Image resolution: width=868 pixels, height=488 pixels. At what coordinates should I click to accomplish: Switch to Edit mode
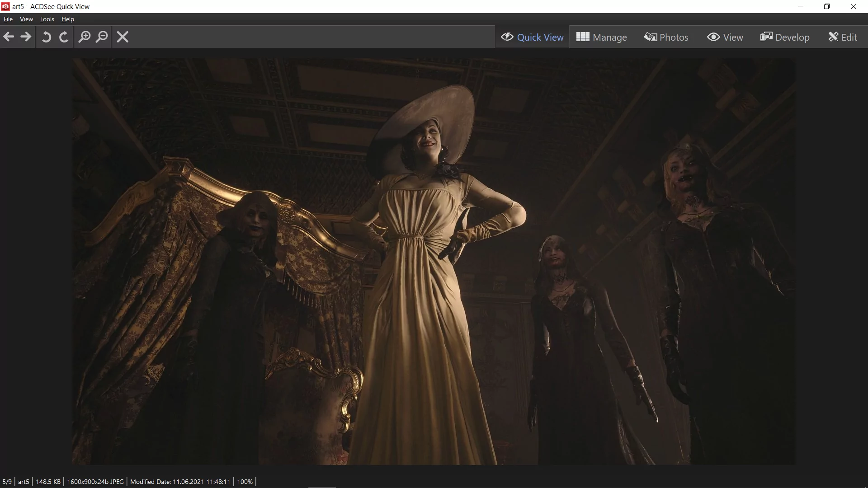[x=843, y=37]
